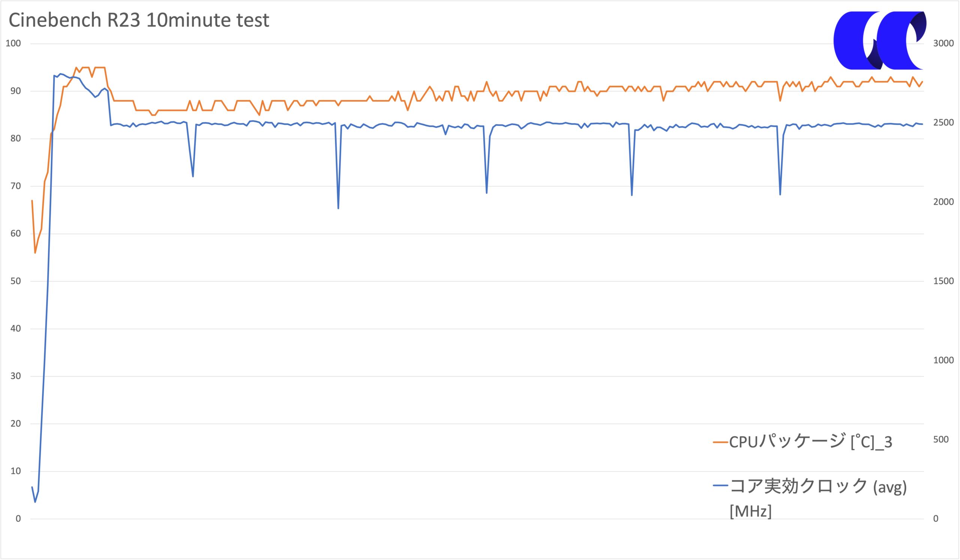The width and height of the screenshot is (960, 560).
Task: Click the 1500 label on right axis
Action: (943, 281)
